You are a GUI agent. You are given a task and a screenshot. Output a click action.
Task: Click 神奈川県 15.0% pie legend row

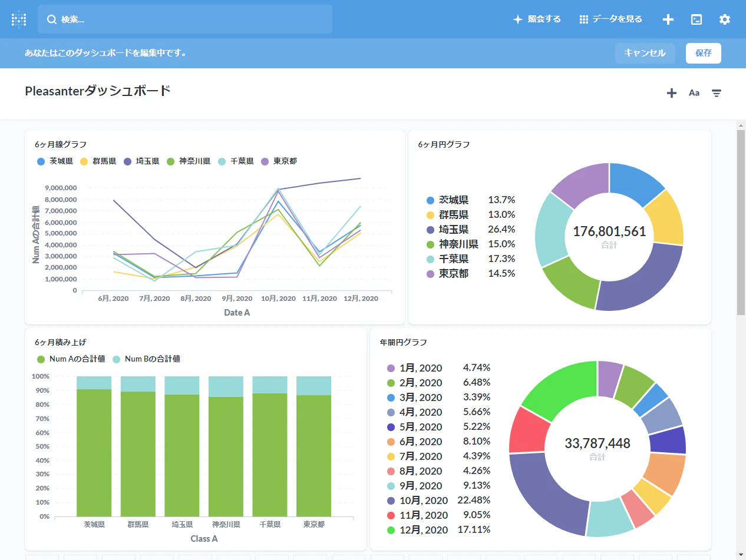click(471, 244)
